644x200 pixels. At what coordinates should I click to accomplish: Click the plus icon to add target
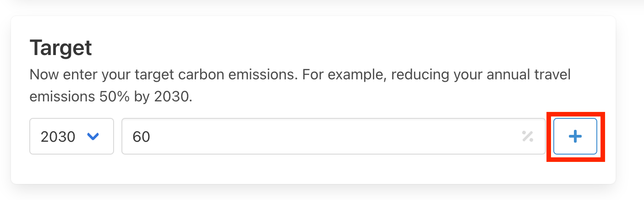[x=575, y=136]
